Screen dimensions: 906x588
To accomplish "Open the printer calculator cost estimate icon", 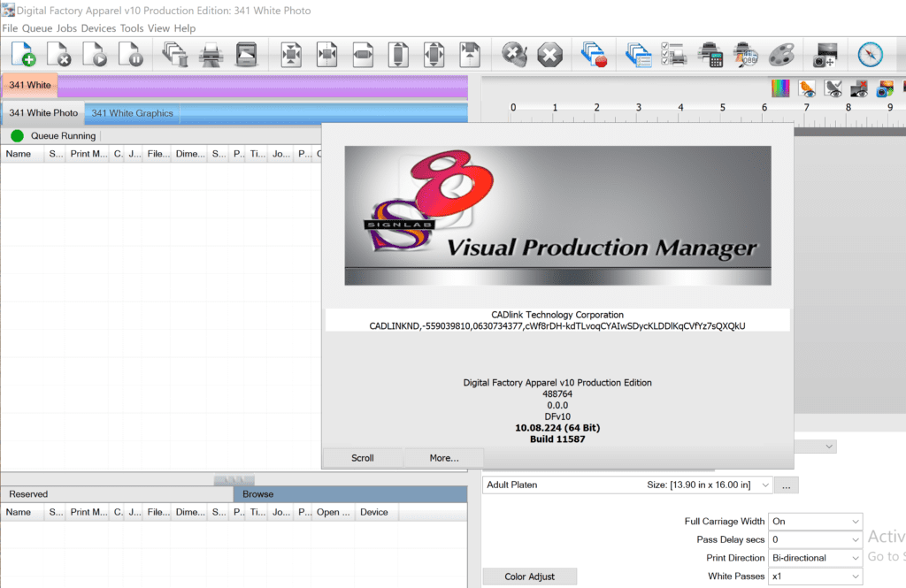I will (710, 55).
